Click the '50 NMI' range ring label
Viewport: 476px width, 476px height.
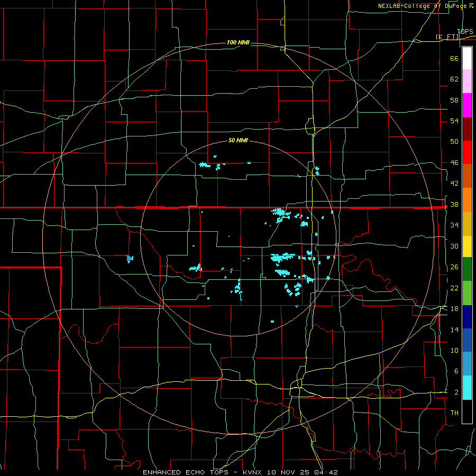click(x=238, y=140)
